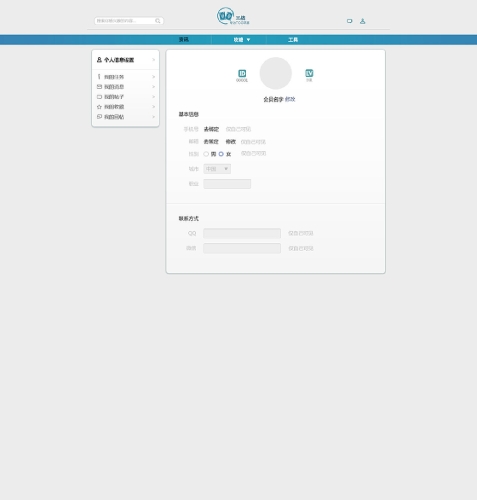The image size is (477, 500).
Task: Expand the 个人信息设置 sidebar chevron
Action: point(154,60)
